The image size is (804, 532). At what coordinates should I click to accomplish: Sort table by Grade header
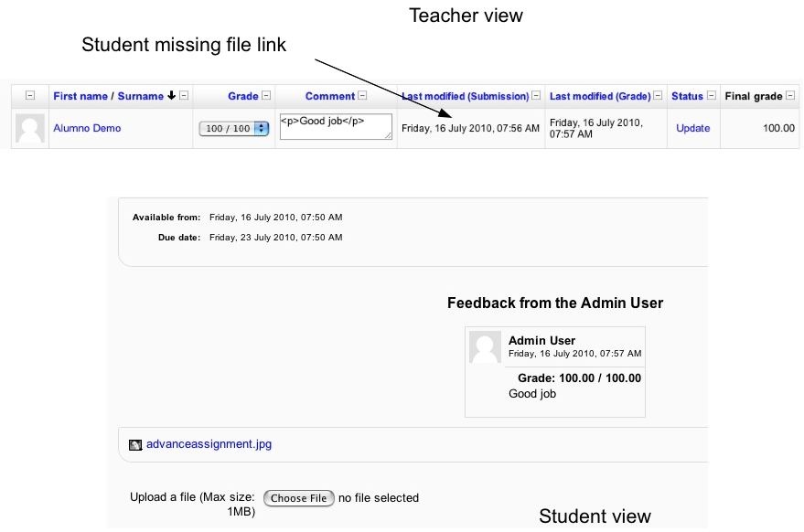tap(243, 96)
